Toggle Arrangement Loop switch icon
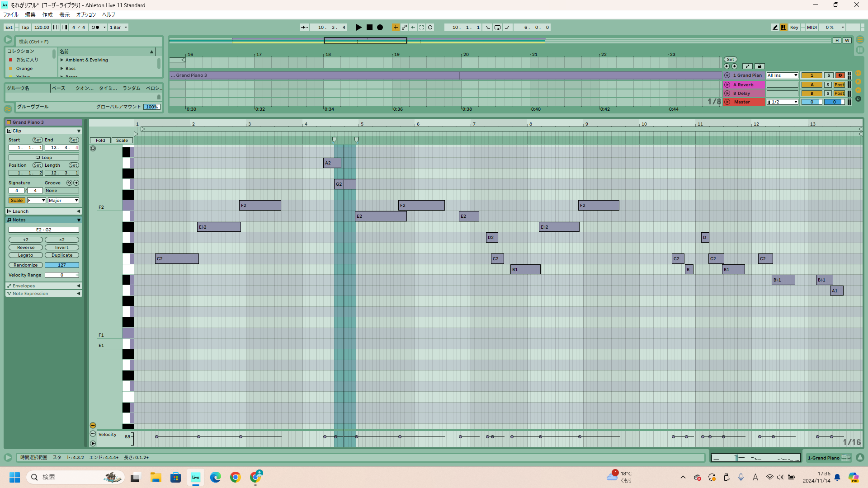This screenshot has width=868, height=488. coord(497,28)
